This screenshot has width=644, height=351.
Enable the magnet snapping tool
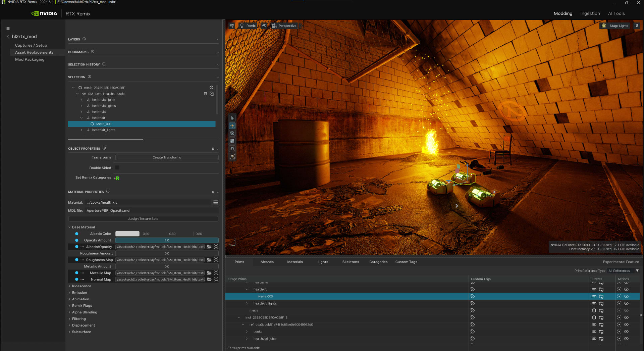coord(232,149)
